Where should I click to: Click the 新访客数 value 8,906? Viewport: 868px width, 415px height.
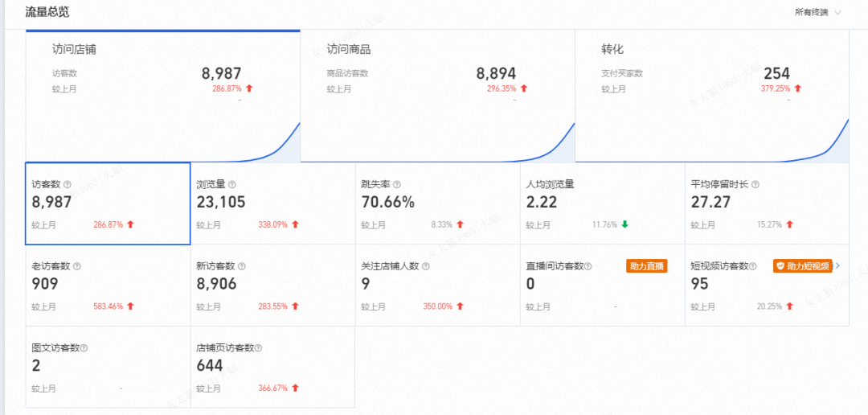(x=216, y=284)
